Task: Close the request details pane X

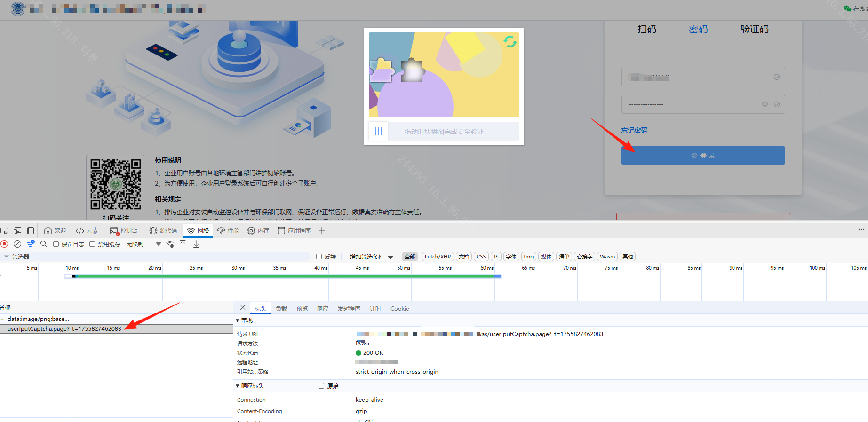Action: click(x=243, y=308)
